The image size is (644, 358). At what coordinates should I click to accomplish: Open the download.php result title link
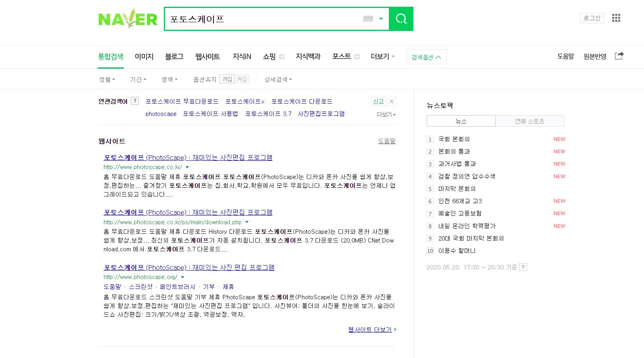[x=188, y=212]
